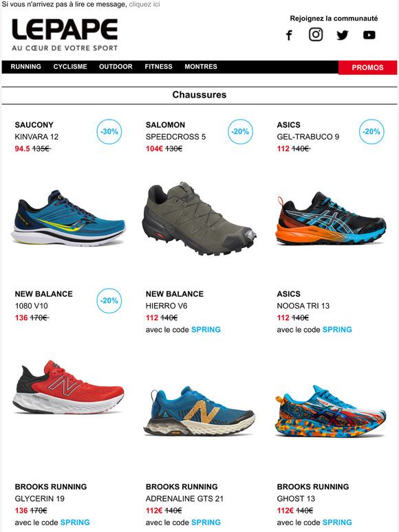Viewport: 399px width, 532px height.
Task: Open the New Balance Hierro V6 image
Action: [199, 411]
